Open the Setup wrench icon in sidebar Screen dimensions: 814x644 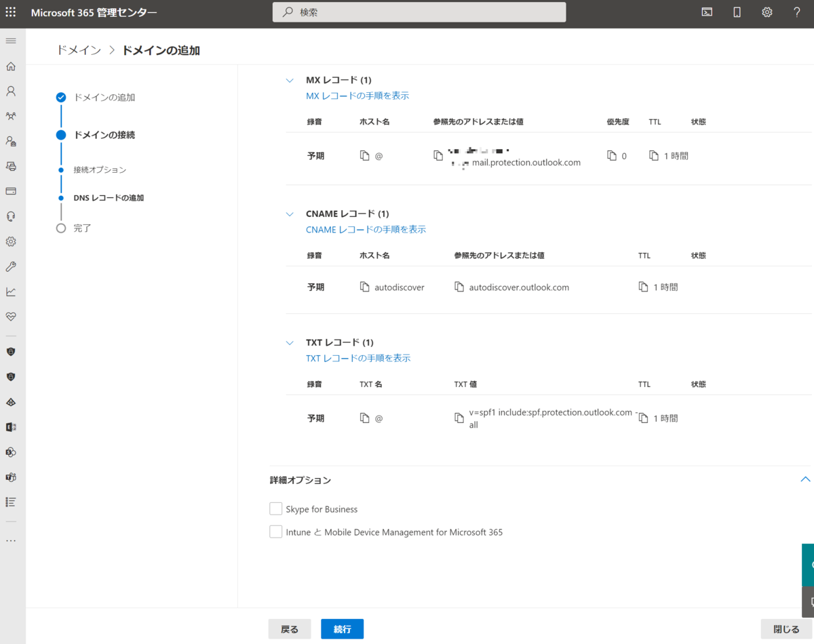click(x=11, y=266)
